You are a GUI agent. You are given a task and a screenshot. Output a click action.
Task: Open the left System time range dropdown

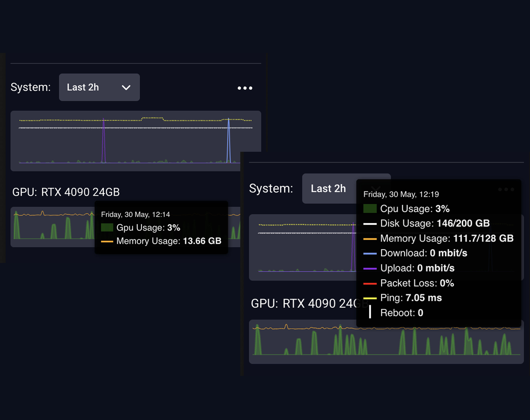click(x=99, y=87)
